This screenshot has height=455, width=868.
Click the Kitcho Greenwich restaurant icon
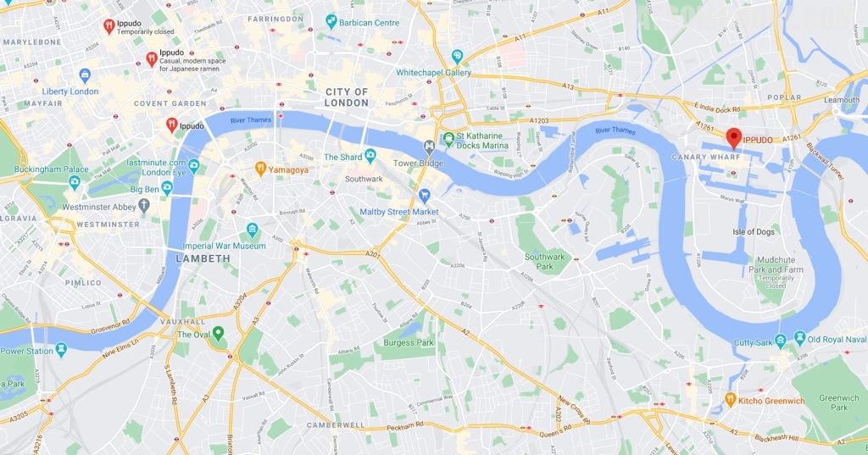[731, 400]
